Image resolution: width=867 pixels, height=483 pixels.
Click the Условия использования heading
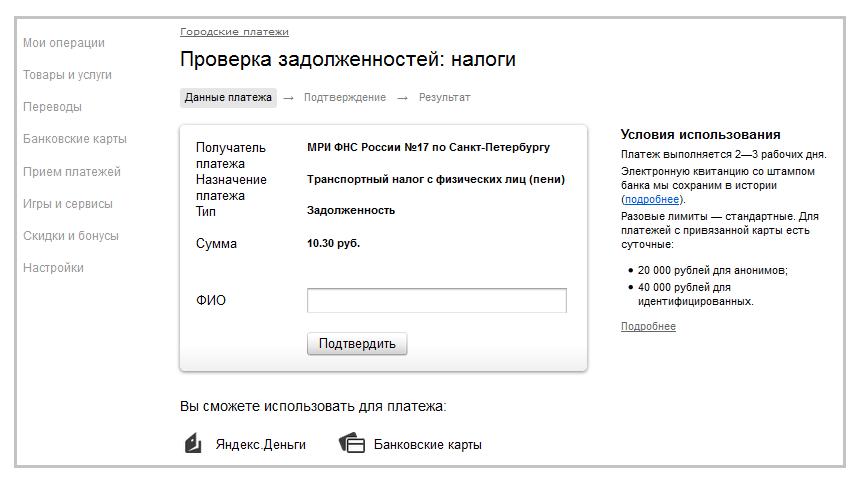tap(700, 135)
